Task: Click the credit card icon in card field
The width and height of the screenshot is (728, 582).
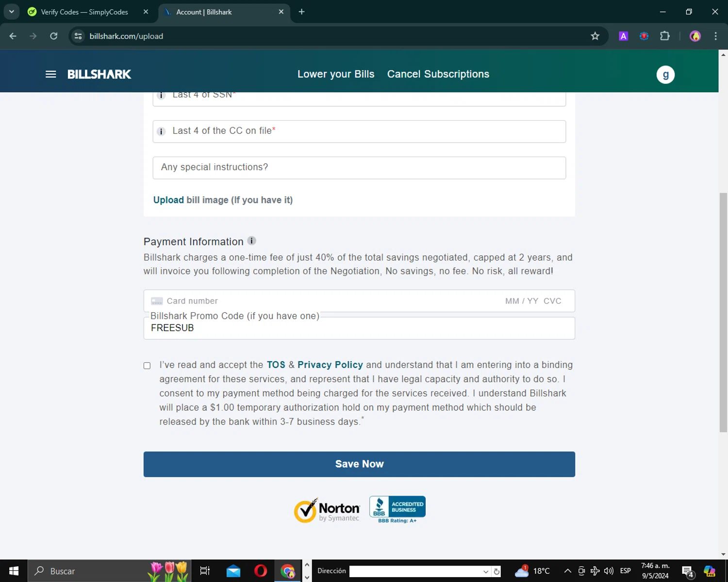Action: pos(157,301)
